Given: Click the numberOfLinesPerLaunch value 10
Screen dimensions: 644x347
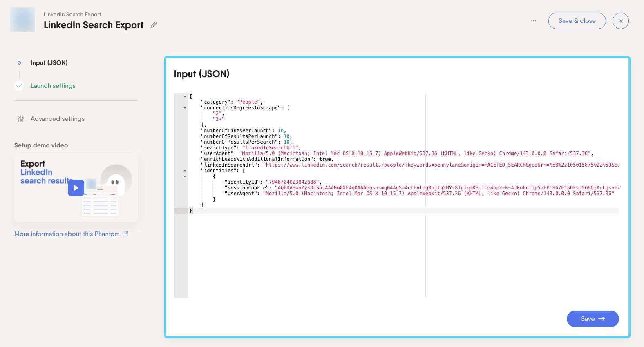Looking at the screenshot, I should click(x=281, y=131).
